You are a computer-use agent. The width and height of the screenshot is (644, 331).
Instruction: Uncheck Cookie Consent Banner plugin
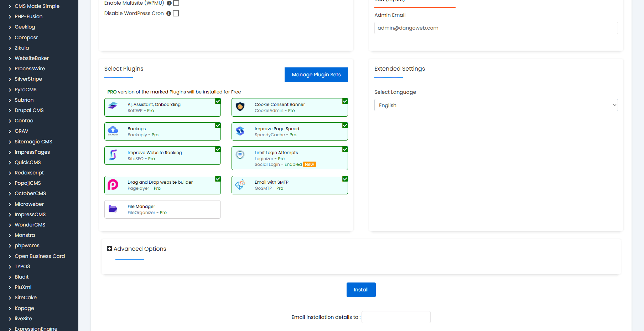[x=345, y=101]
